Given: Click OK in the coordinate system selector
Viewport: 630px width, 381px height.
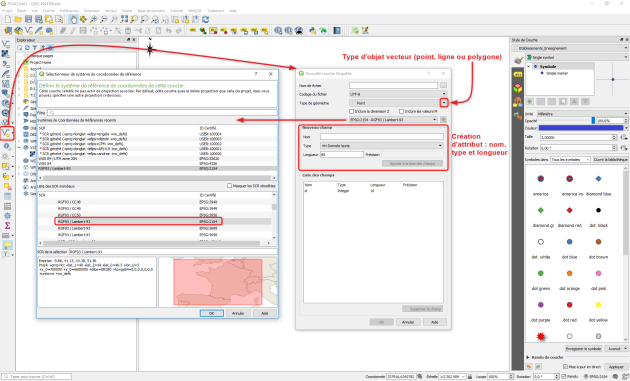Looking at the screenshot, I should coord(211,313).
